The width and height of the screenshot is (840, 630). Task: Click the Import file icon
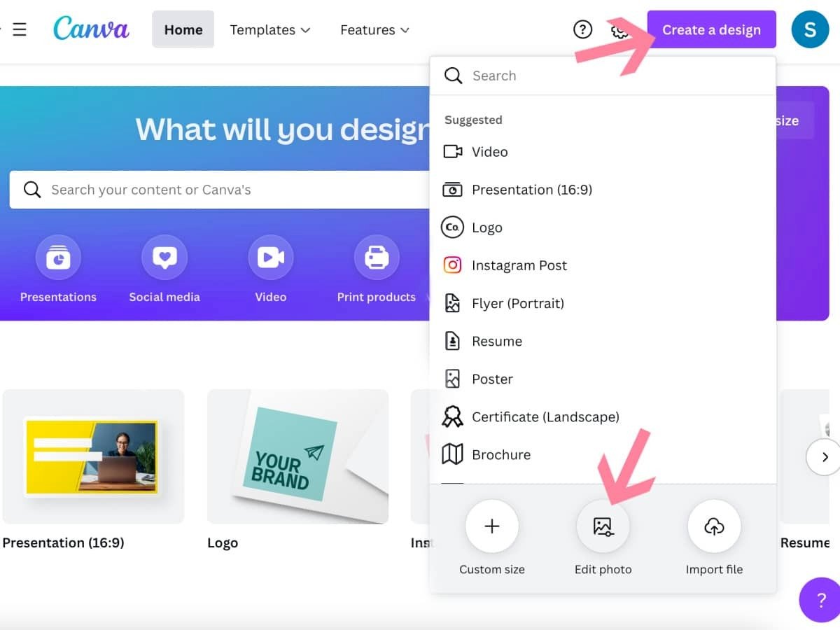pyautogui.click(x=714, y=526)
